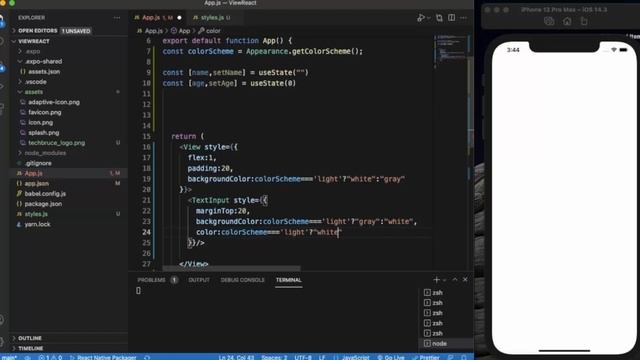The width and height of the screenshot is (640, 360).
Task: Click the editor minimap
Action: pyautogui.click(x=451, y=51)
